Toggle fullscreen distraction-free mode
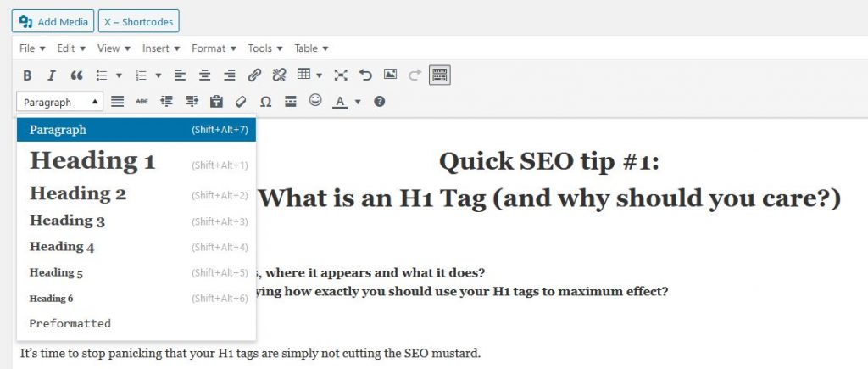Image resolution: width=868 pixels, height=369 pixels. [341, 75]
